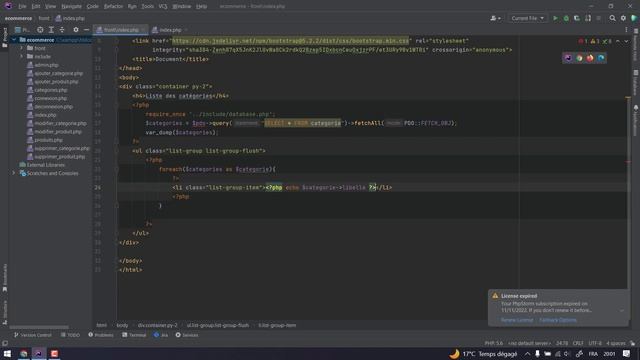The image size is (640, 360).
Task: Hide Project panel with minus icon
Action: coord(86,30)
